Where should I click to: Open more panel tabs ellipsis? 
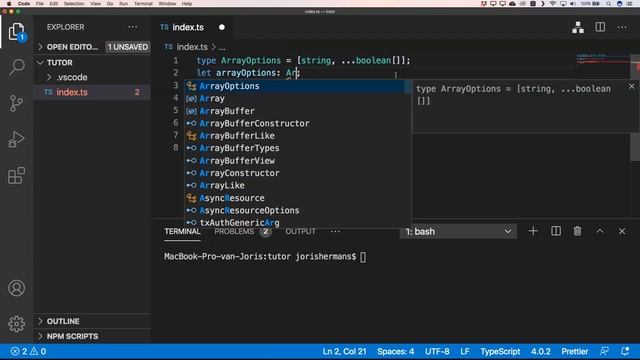click(335, 231)
